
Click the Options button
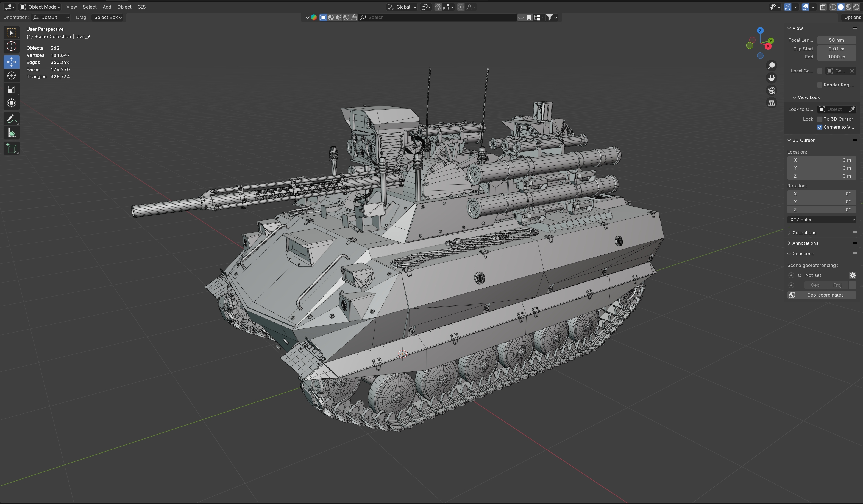pyautogui.click(x=852, y=18)
